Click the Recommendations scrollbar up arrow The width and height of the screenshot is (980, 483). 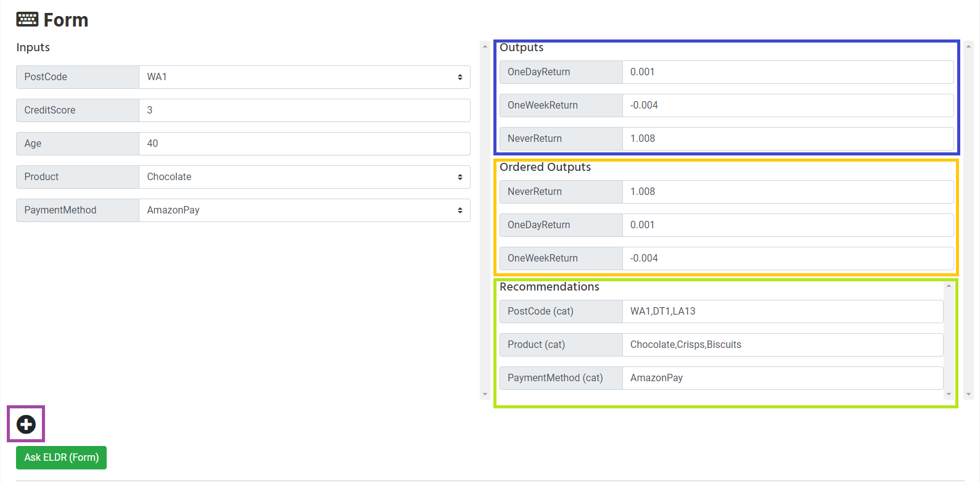949,286
